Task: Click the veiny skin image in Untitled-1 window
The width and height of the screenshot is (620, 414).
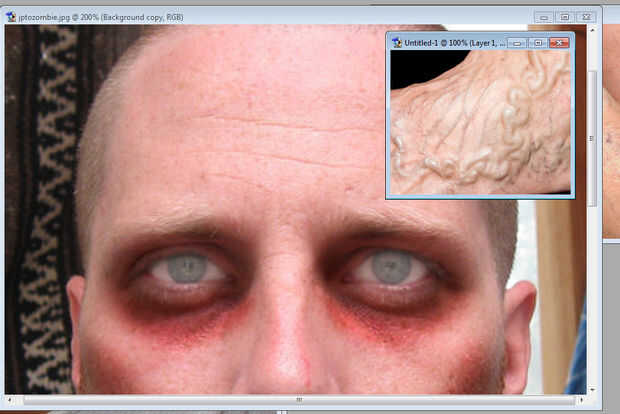Action: pyautogui.click(x=480, y=122)
